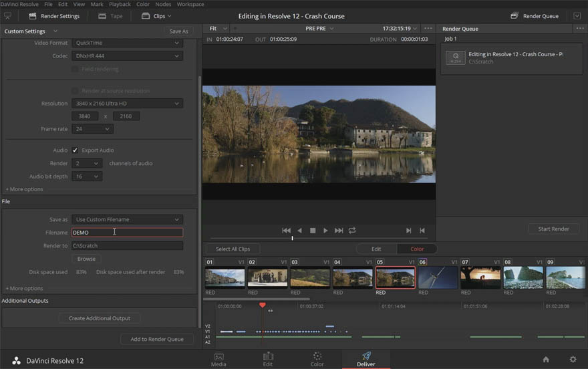
Task: Click Create Additional Output button
Action: (100, 318)
